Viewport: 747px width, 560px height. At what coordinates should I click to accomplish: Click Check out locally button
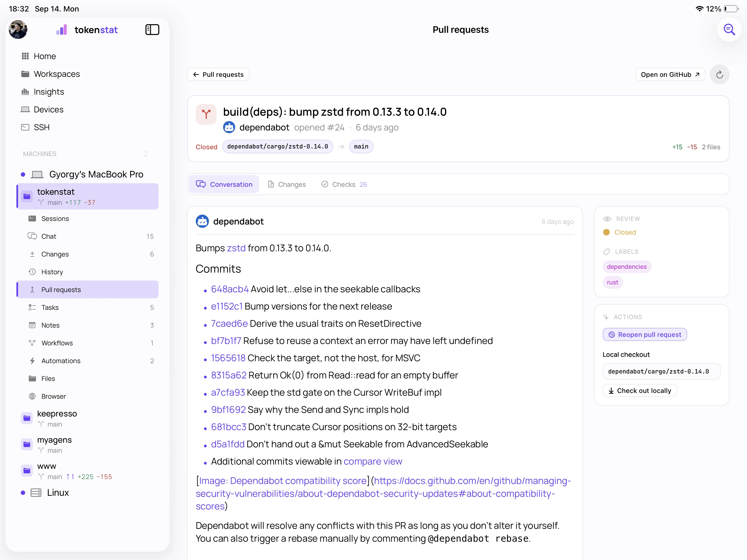pyautogui.click(x=640, y=390)
